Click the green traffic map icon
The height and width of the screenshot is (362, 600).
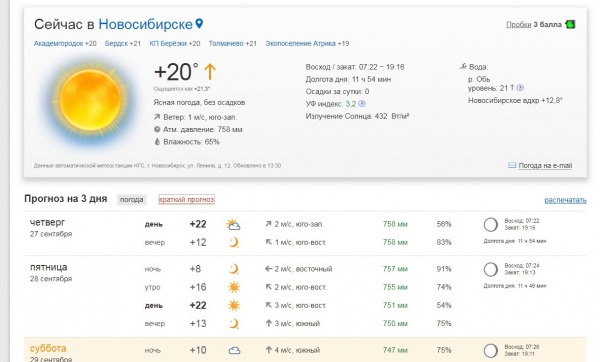(570, 24)
